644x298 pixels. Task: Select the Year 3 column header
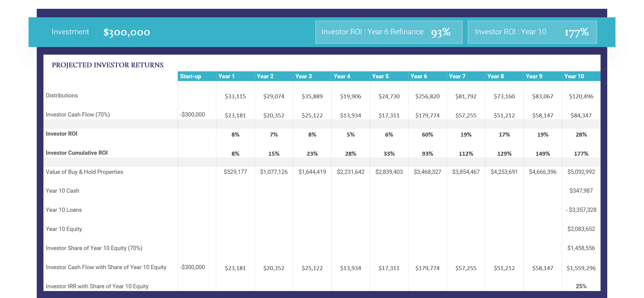[312, 76]
